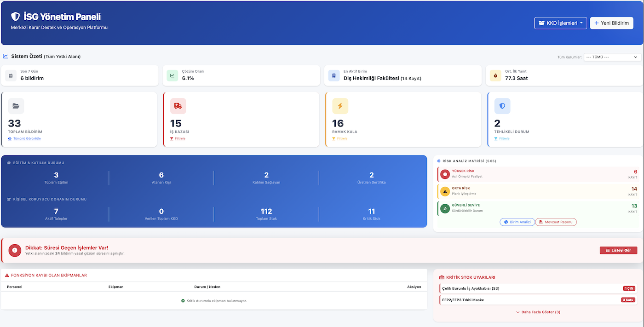Click the calendar icon beside Son 7 Gün

tap(11, 75)
